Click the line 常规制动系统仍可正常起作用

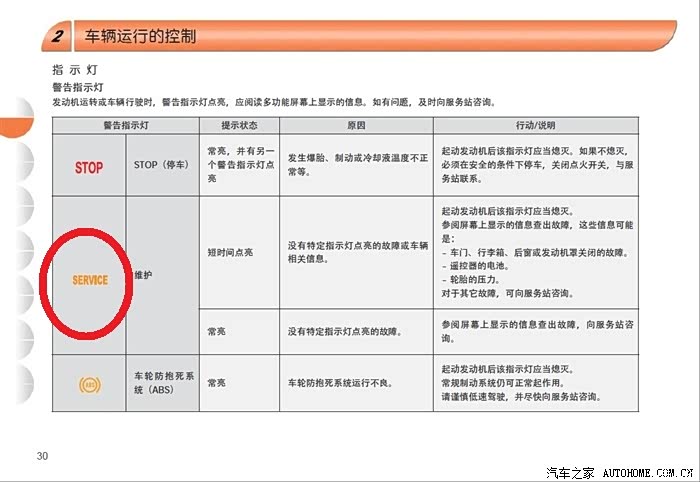[x=503, y=383]
